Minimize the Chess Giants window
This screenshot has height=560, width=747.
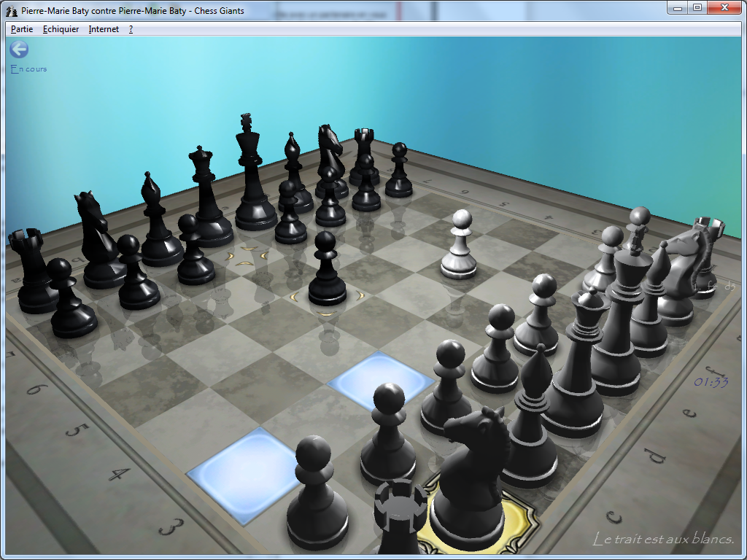[x=678, y=7]
